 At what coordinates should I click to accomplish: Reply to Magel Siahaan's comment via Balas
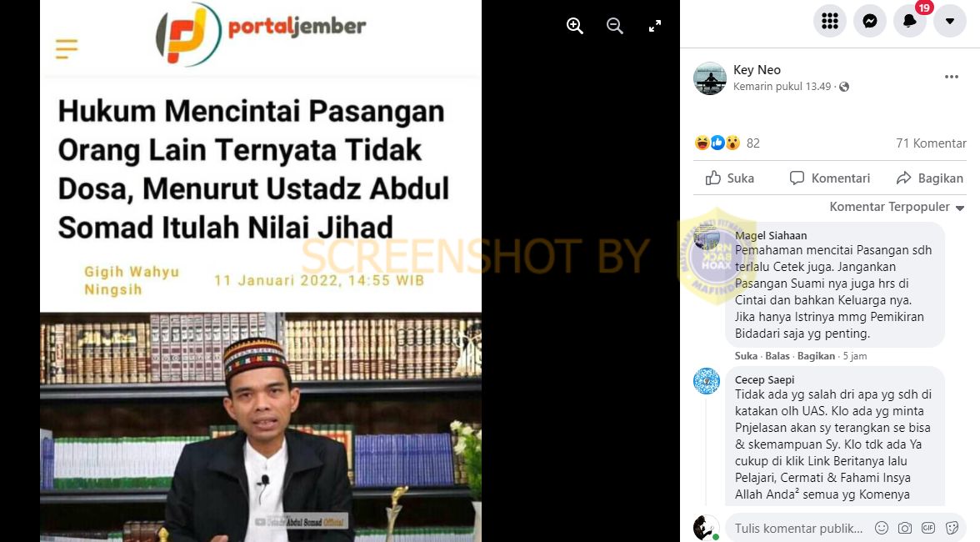tap(777, 356)
